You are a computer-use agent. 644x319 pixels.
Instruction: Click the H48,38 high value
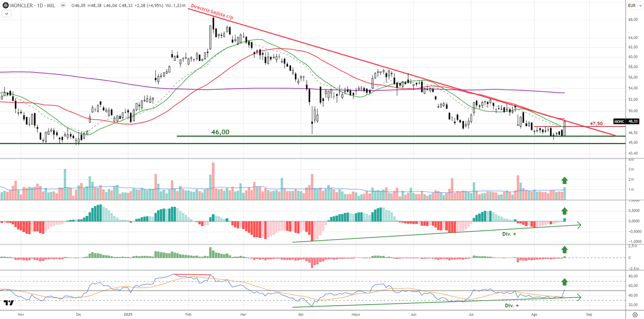94,6
